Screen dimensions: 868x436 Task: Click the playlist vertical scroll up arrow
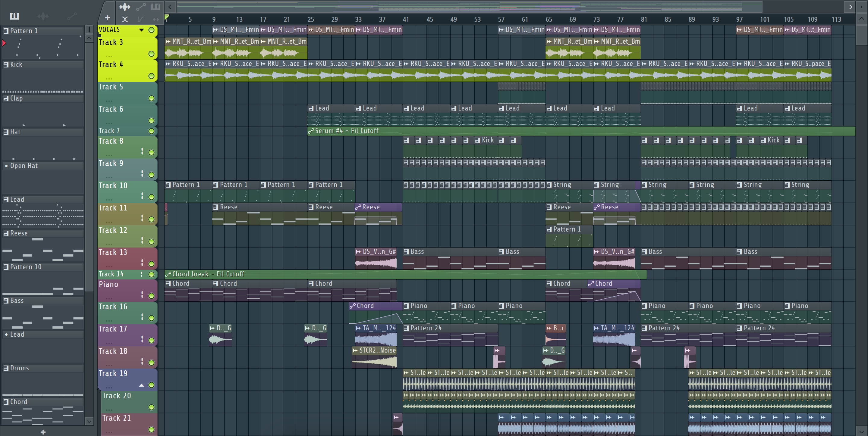tap(862, 18)
